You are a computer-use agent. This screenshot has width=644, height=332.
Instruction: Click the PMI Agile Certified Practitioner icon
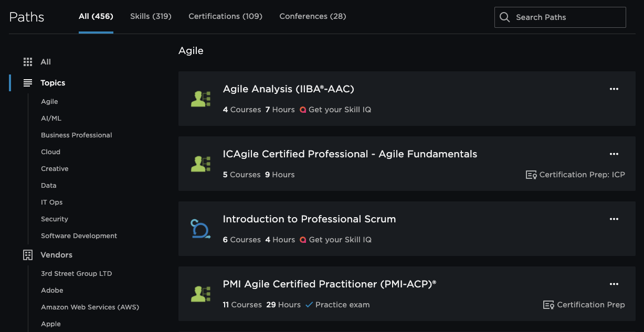(200, 294)
